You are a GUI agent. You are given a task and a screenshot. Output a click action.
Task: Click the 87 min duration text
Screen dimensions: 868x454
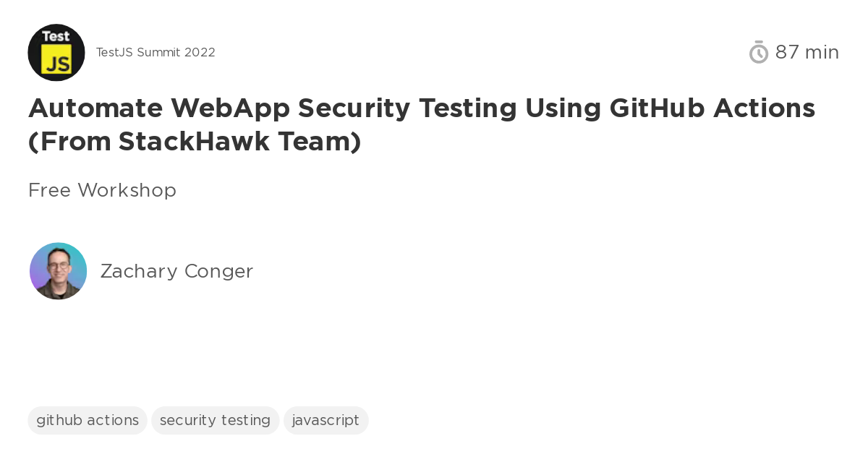[807, 52]
